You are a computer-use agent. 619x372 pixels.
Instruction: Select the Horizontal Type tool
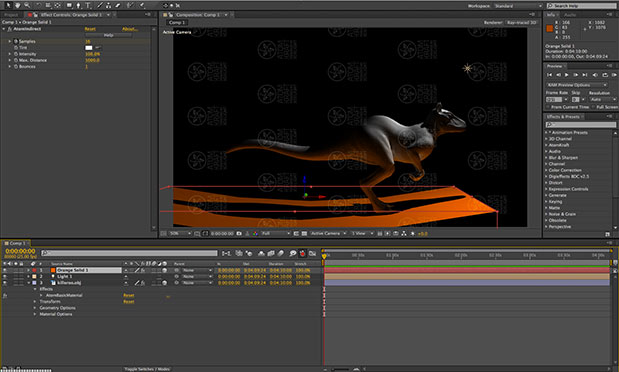pyautogui.click(x=88, y=5)
